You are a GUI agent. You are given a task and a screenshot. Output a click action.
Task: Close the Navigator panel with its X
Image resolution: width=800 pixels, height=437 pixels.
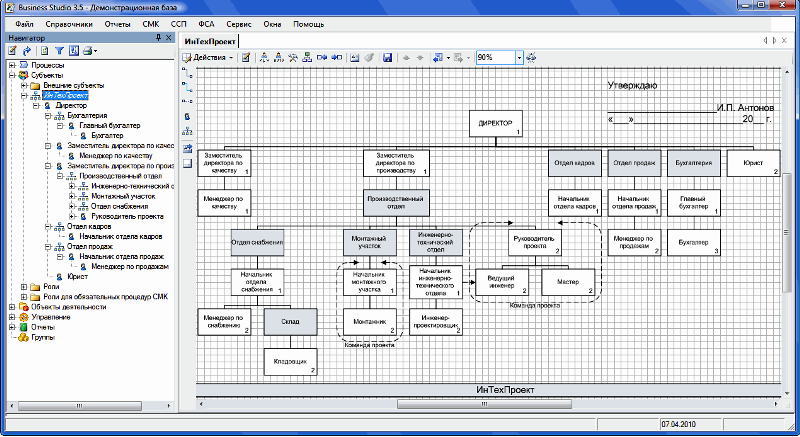(169, 38)
